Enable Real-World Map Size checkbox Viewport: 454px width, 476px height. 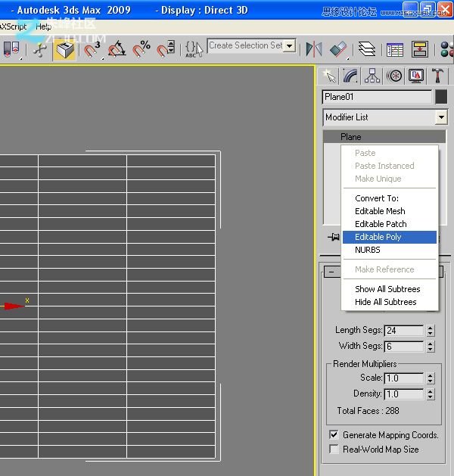334,450
